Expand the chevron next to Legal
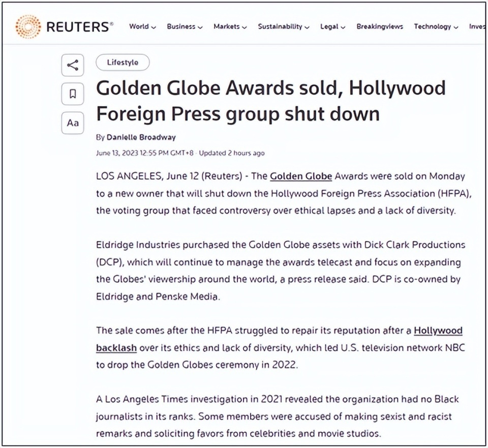488x448 pixels. click(x=343, y=27)
